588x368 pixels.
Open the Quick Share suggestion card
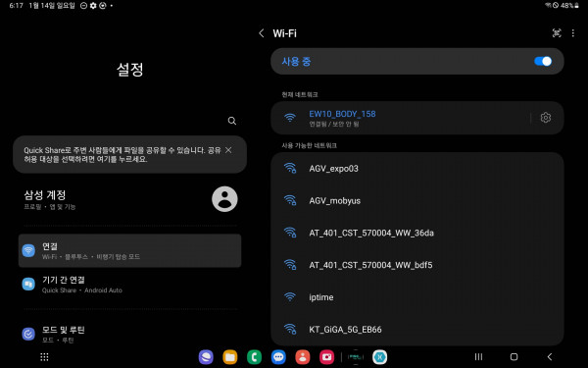[x=129, y=154]
